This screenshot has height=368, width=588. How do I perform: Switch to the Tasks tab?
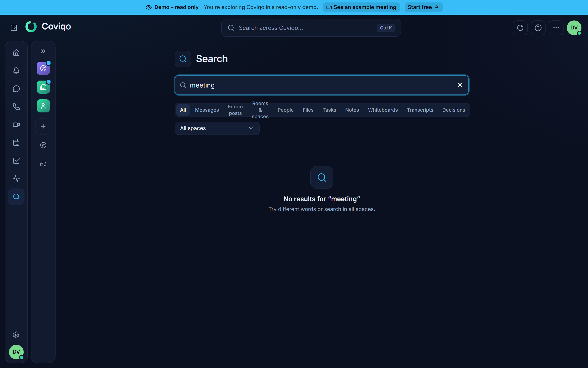[329, 110]
